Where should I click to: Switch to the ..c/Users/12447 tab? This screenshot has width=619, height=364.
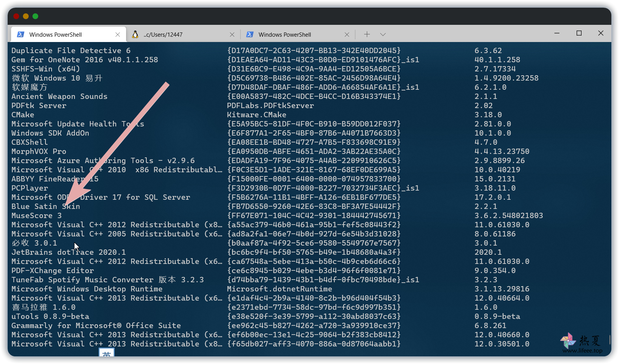pyautogui.click(x=183, y=34)
